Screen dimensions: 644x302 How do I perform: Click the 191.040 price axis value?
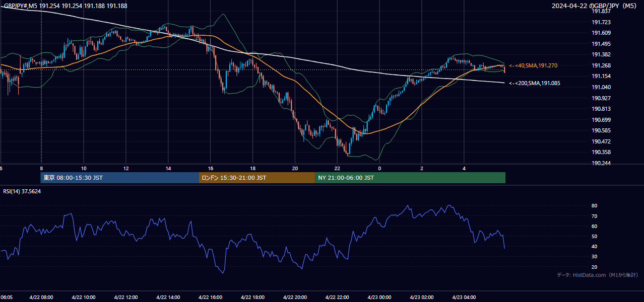point(601,87)
